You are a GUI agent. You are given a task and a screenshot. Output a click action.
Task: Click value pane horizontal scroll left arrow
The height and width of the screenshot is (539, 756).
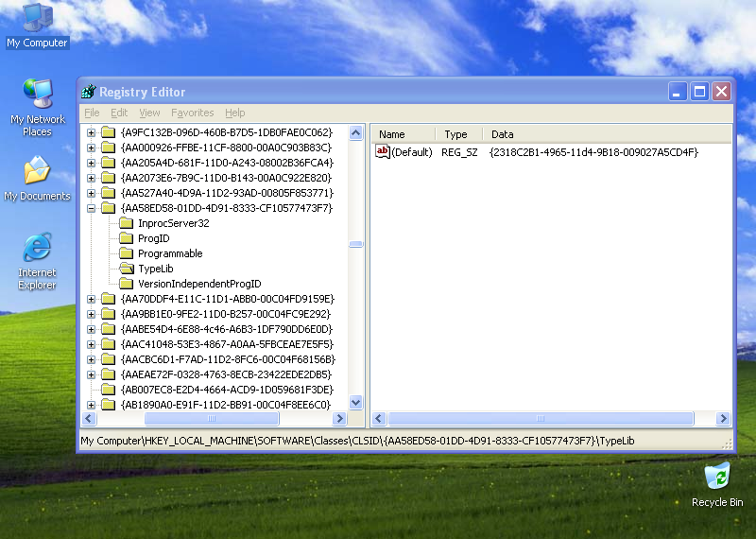click(379, 418)
